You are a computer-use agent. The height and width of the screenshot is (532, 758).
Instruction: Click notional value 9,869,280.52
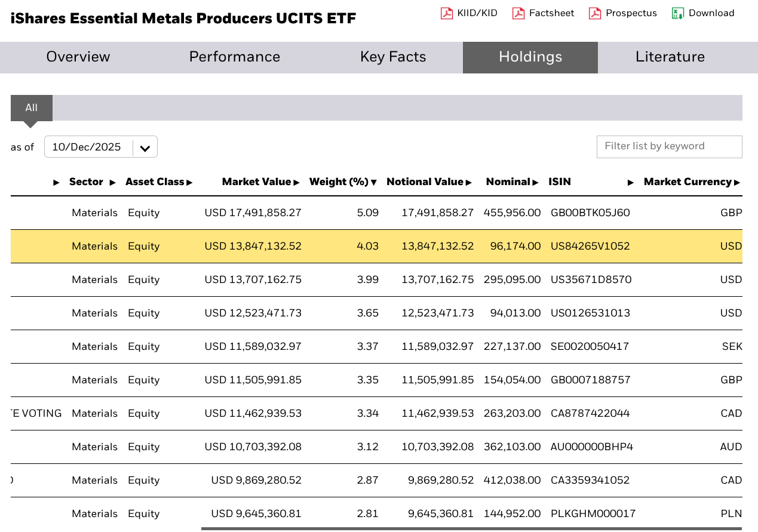tap(441, 481)
